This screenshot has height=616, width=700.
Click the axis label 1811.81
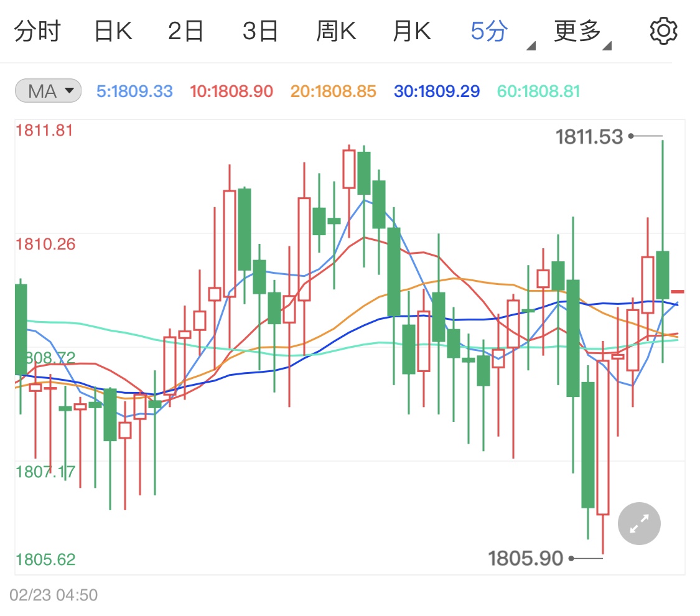44,130
